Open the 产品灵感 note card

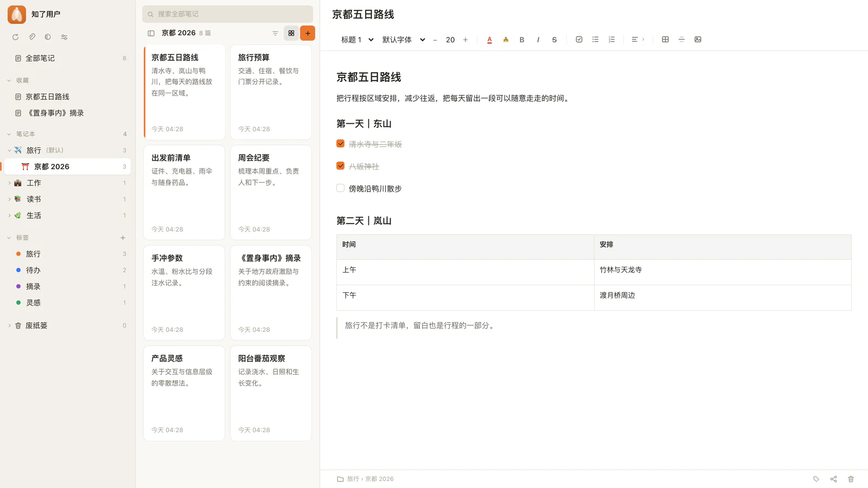tap(184, 393)
